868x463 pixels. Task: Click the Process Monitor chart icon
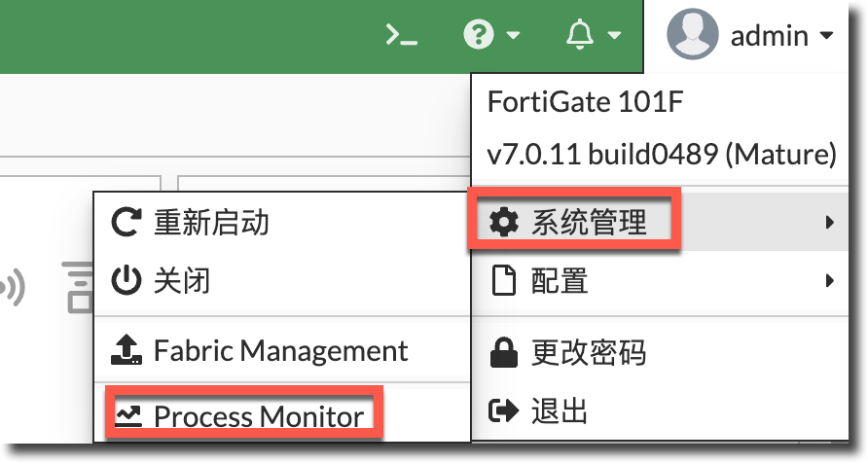pos(127,416)
